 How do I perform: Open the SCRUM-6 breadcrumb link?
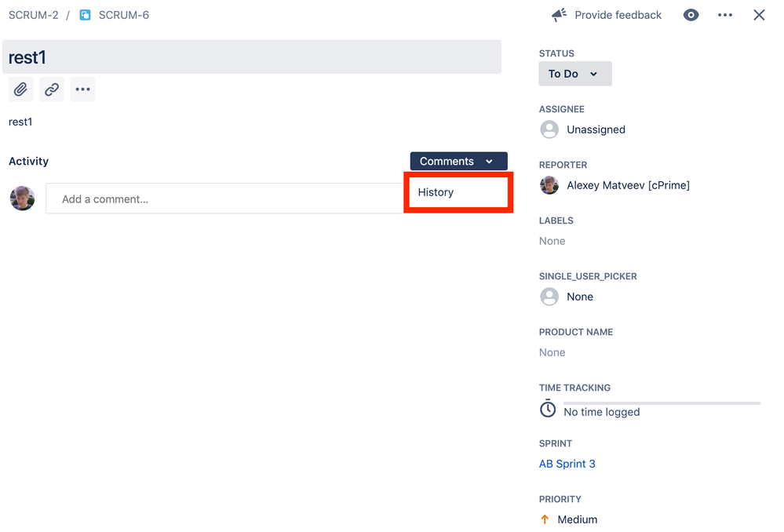coord(123,15)
